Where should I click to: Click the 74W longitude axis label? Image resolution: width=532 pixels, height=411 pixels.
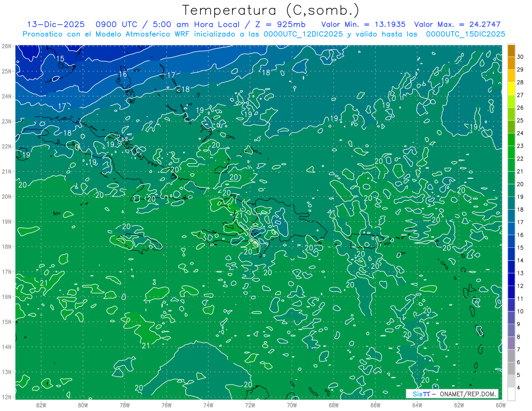coord(208,405)
